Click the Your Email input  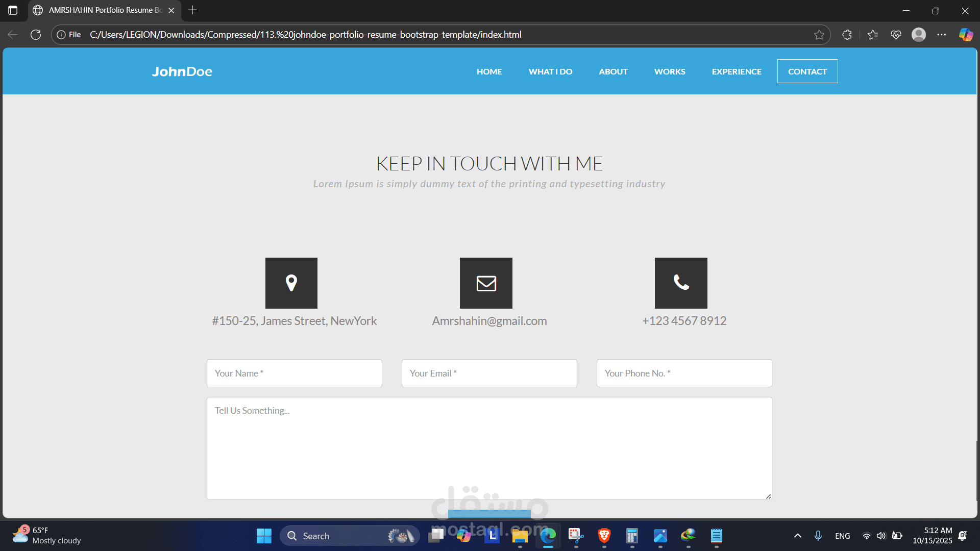tap(489, 373)
